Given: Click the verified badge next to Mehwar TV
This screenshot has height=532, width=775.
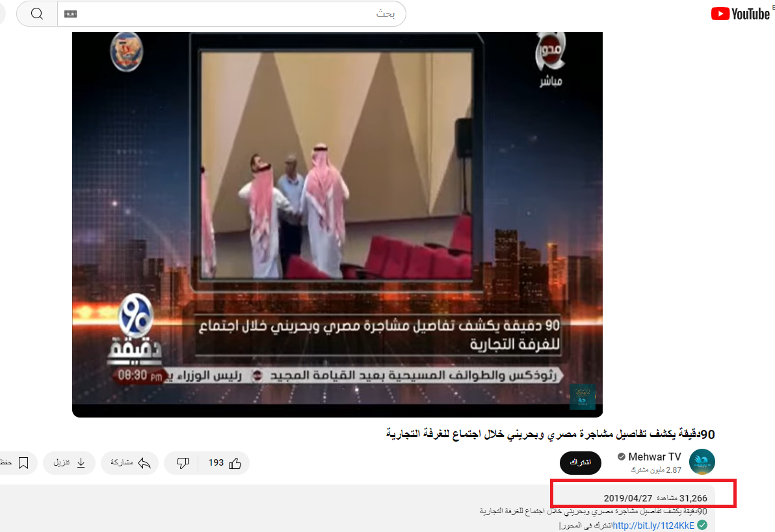Looking at the screenshot, I should tap(622, 457).
